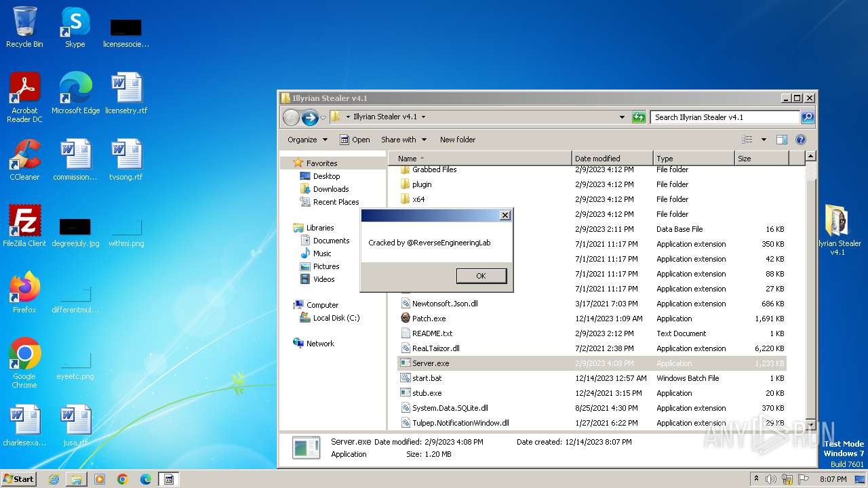The height and width of the screenshot is (488, 868).
Task: Click the Explorer Forward navigation button
Action: (x=310, y=117)
